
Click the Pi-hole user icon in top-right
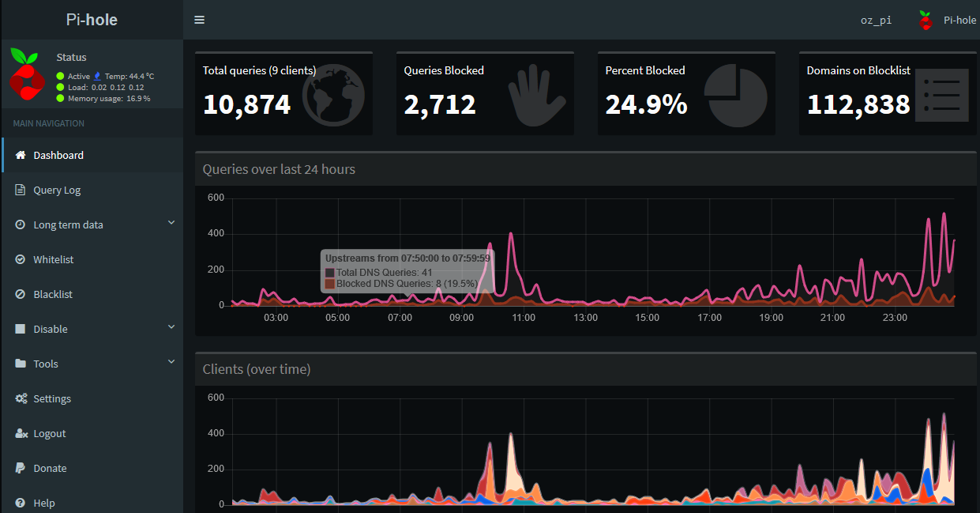[926, 21]
